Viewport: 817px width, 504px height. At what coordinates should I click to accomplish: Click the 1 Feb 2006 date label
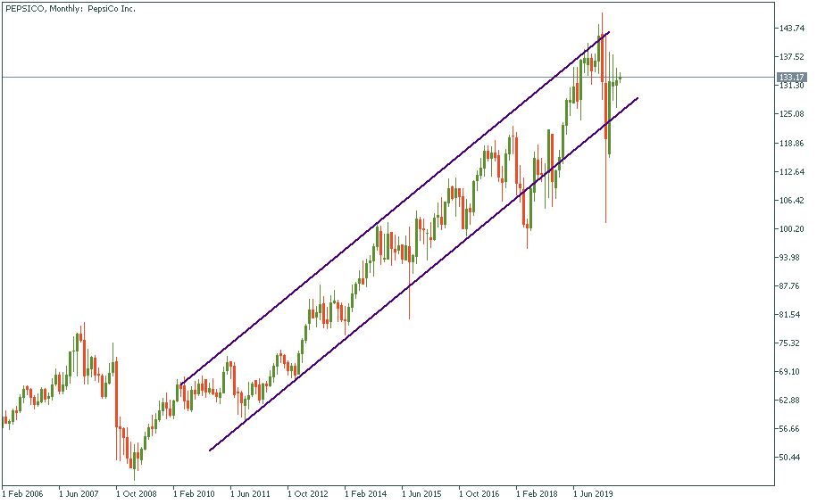click(x=22, y=492)
